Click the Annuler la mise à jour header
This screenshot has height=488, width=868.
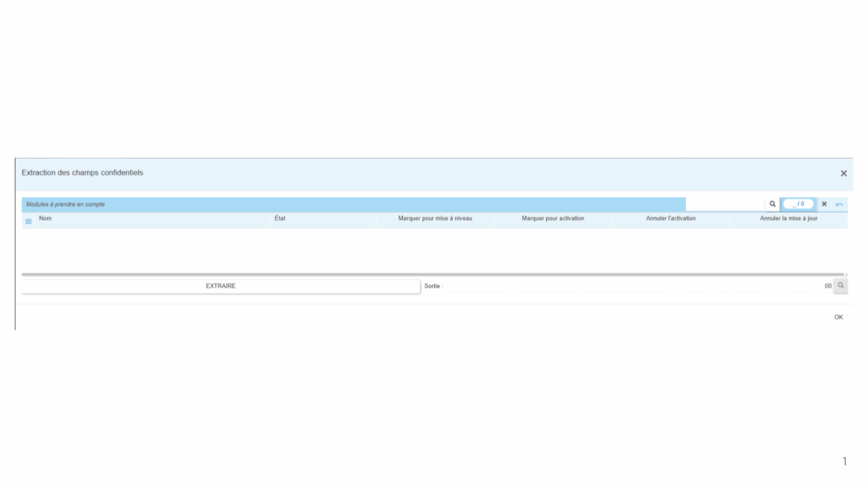[x=788, y=219]
